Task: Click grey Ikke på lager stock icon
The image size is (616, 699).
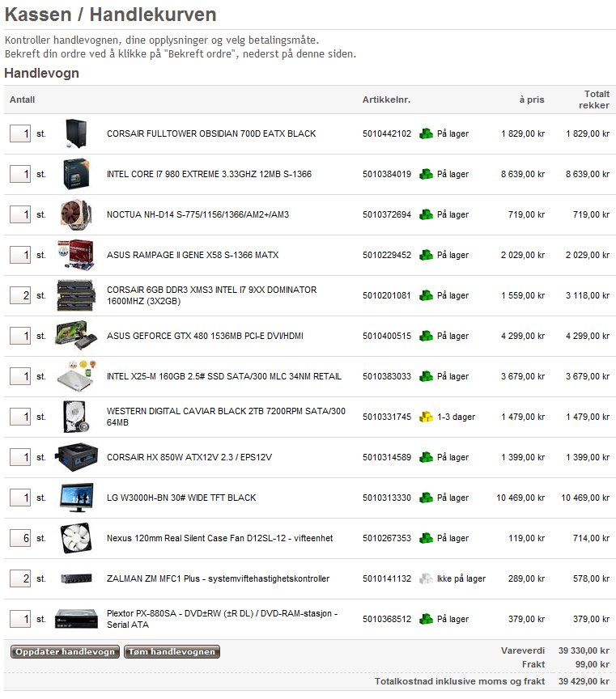Action: [426, 578]
